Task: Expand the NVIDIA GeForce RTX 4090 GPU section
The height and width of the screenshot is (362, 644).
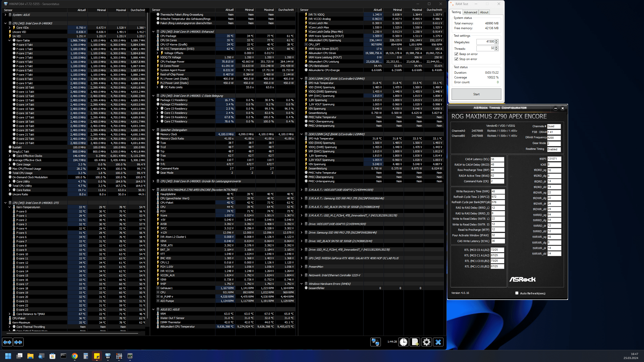Action: pos(302,258)
